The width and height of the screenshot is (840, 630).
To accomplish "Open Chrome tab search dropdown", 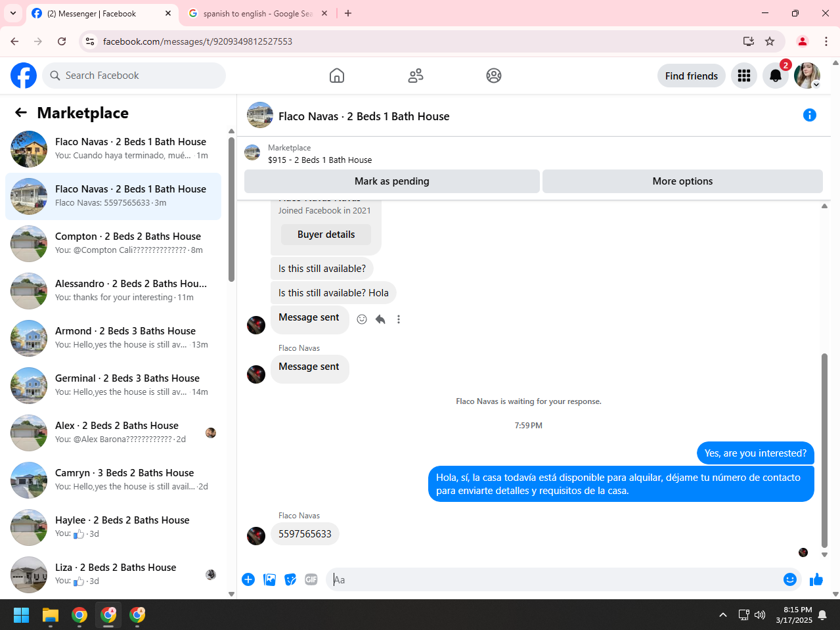I will click(12, 13).
